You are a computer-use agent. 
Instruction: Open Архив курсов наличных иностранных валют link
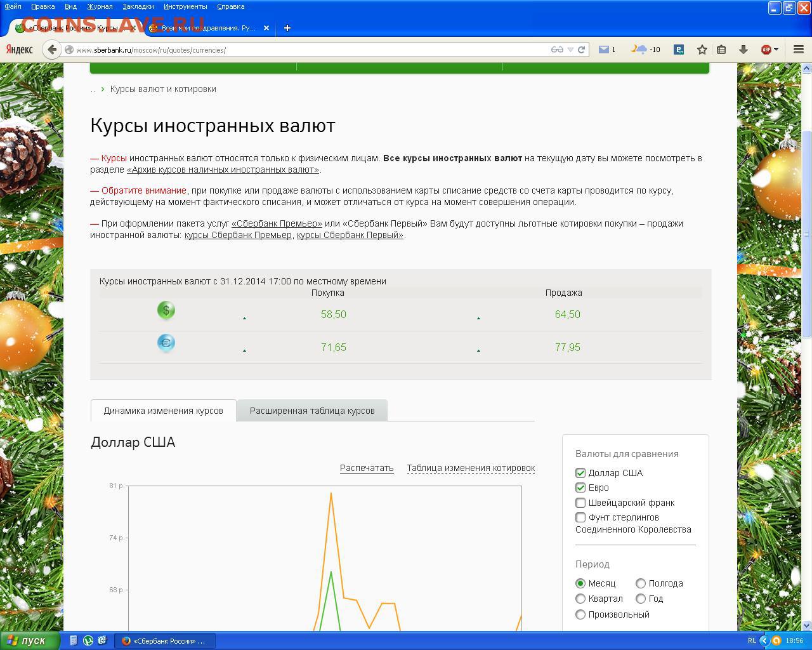click(x=223, y=169)
